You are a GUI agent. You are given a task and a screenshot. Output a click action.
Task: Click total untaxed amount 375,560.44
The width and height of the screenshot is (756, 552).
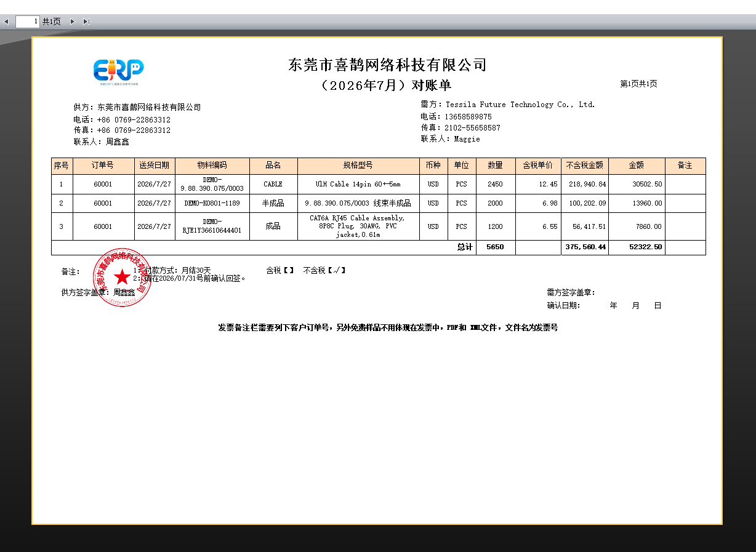point(585,247)
